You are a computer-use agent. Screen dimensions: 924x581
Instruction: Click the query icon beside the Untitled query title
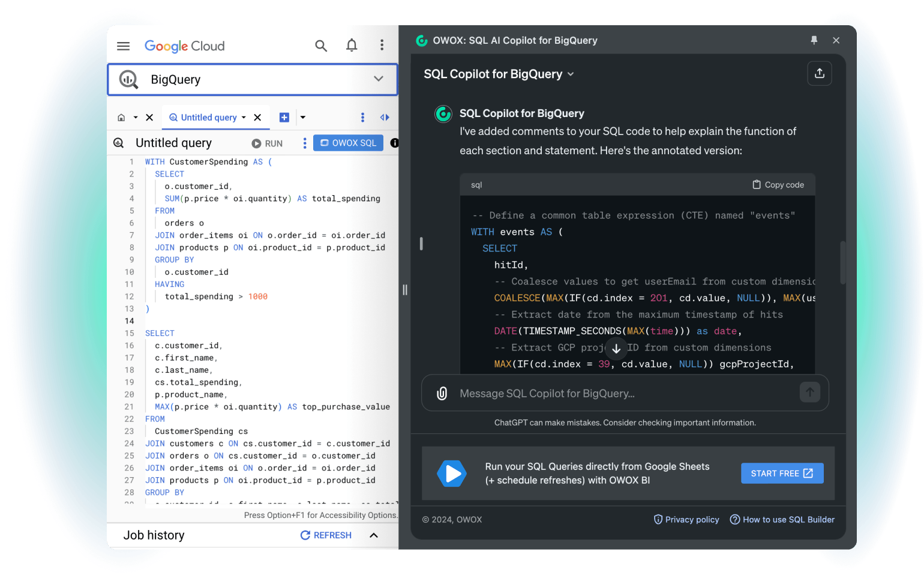point(119,143)
